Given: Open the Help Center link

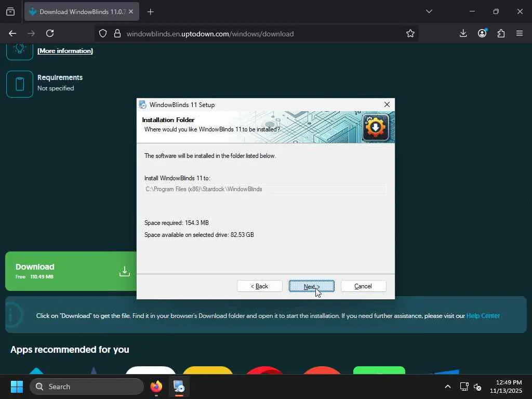Looking at the screenshot, I should [483, 316].
